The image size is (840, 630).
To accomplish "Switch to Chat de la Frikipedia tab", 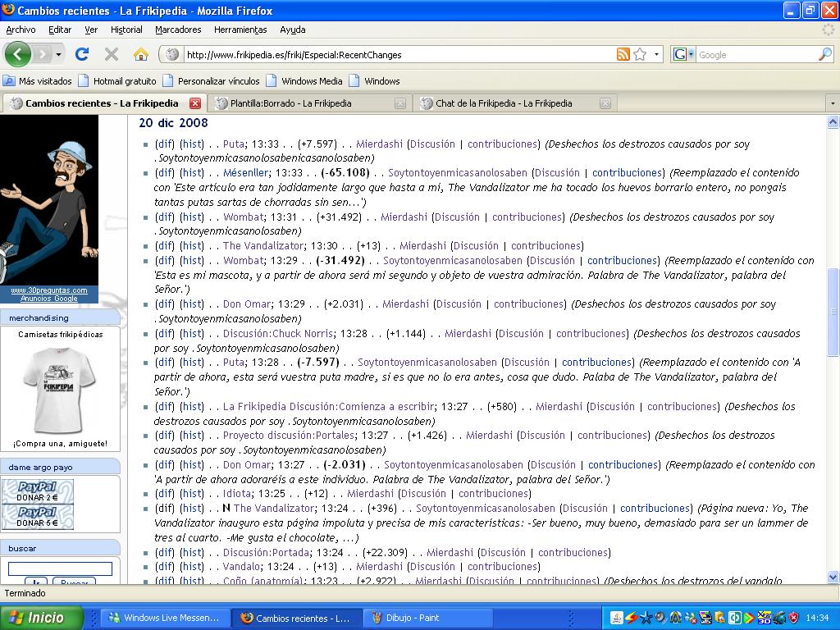I will point(504,103).
